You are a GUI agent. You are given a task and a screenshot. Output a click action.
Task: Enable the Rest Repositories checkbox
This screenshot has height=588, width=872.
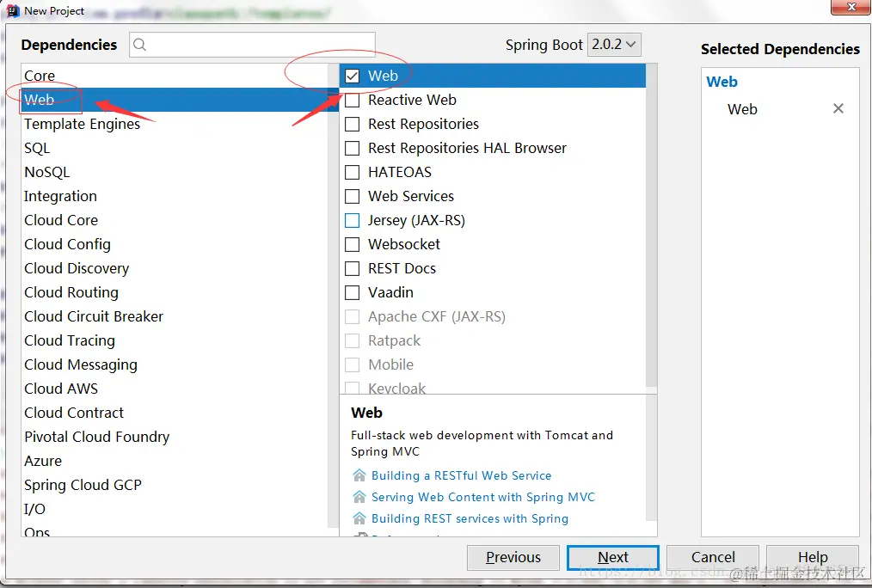point(352,124)
